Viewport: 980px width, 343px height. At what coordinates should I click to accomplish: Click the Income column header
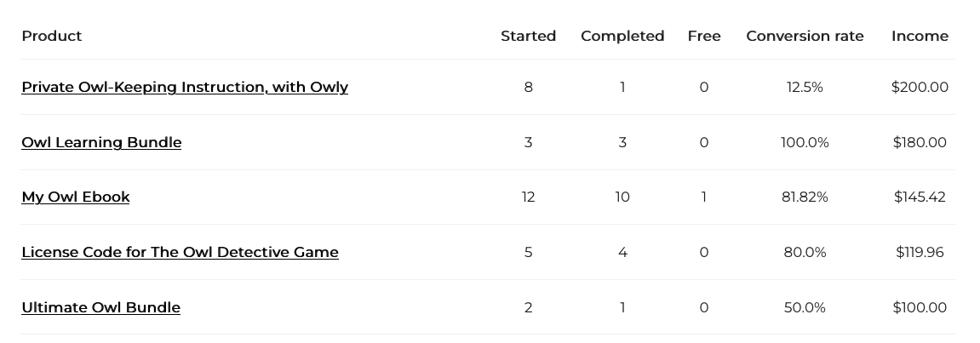coord(920,36)
